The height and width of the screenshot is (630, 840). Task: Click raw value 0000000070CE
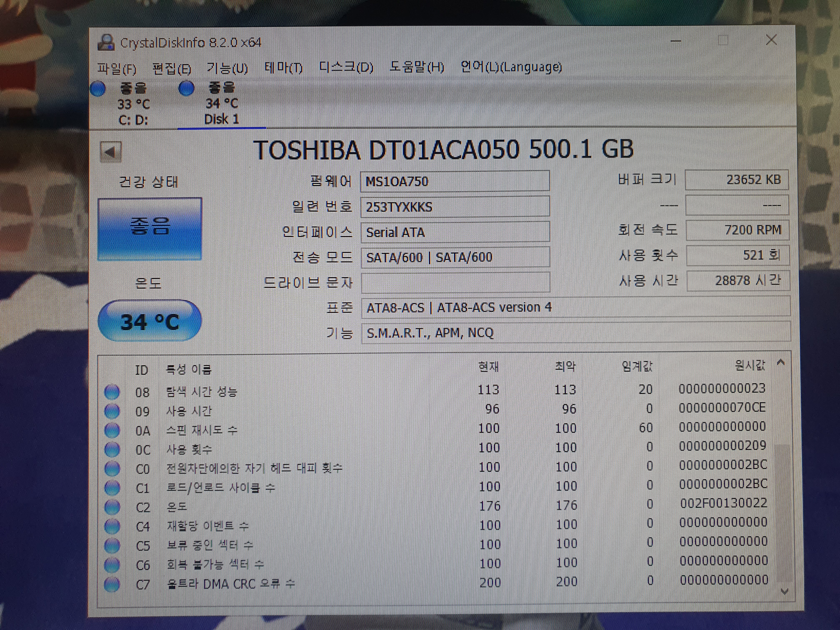(722, 408)
